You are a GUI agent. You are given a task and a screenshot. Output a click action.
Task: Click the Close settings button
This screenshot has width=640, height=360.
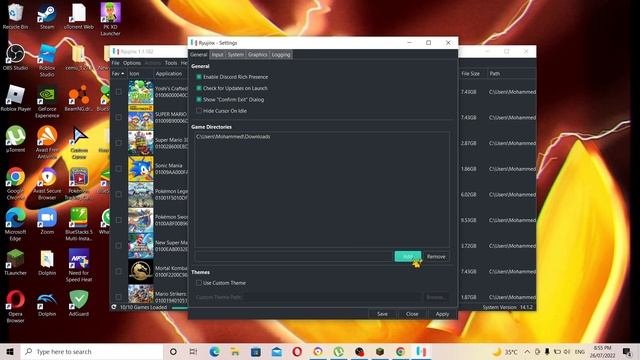[x=412, y=314]
